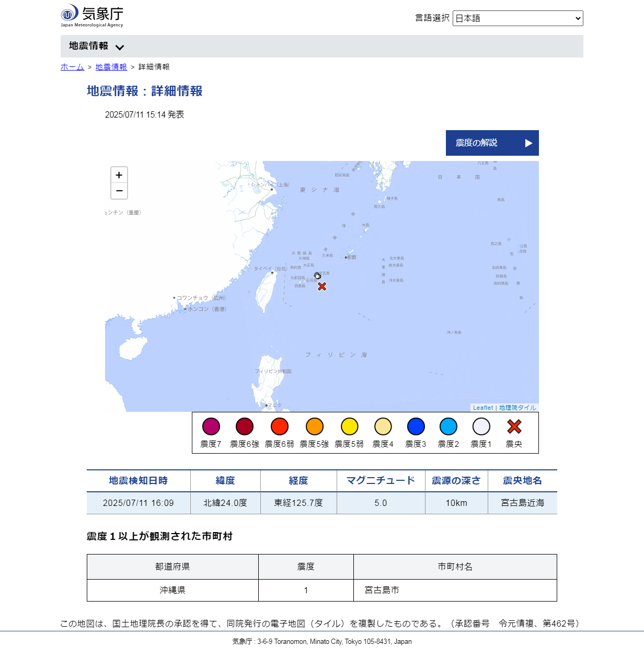Click the JMA address footer text

click(322, 641)
